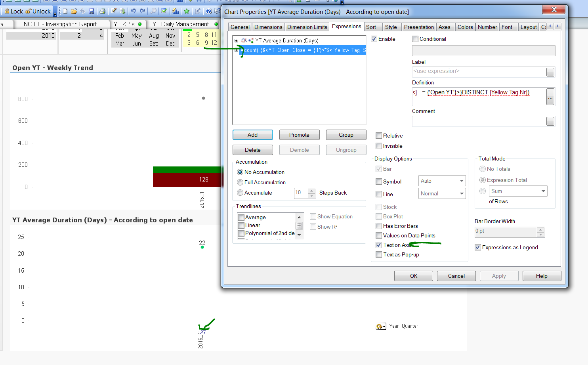
Task: Click OK to confirm chart properties
Action: [x=414, y=276]
